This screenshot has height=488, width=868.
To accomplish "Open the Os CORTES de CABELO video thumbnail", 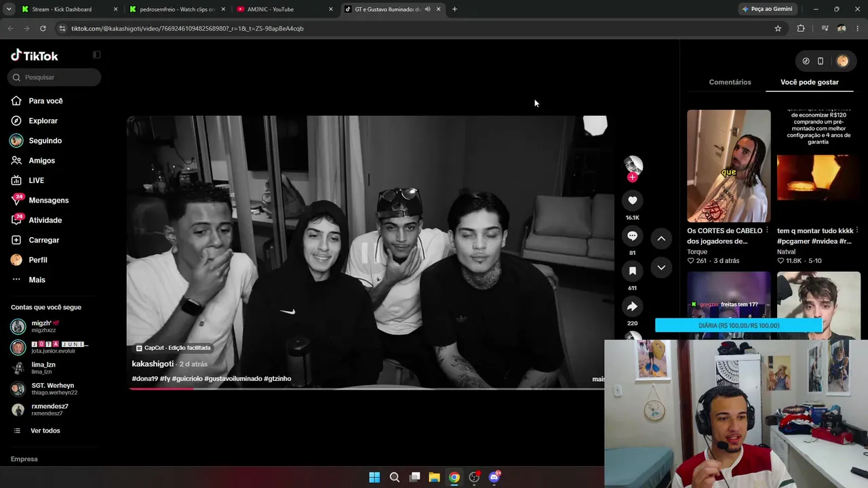I will coord(729,166).
